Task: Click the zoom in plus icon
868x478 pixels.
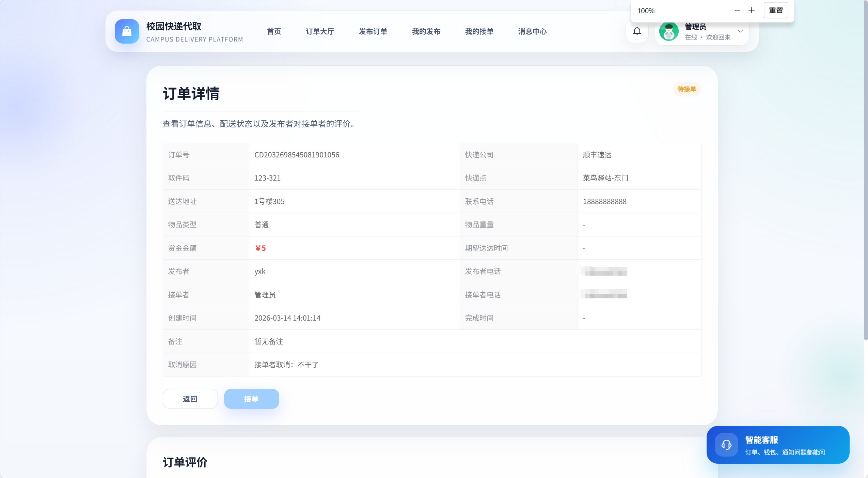Action: (751, 11)
